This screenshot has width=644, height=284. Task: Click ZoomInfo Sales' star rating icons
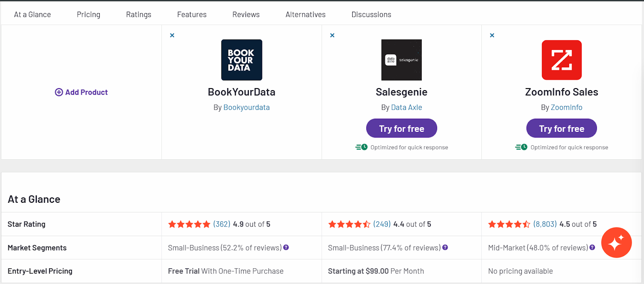click(x=509, y=224)
